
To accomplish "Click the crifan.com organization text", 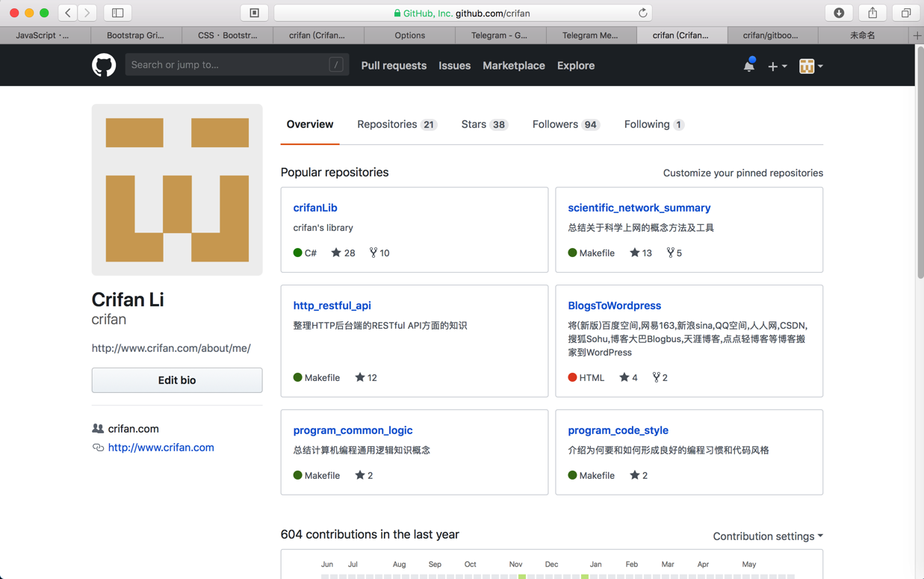I will coord(133,429).
